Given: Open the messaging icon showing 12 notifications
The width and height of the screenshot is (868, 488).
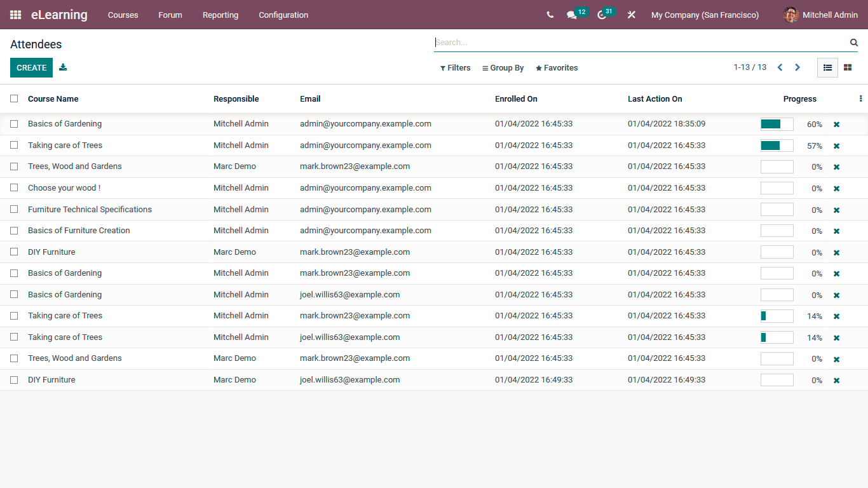Looking at the screenshot, I should tap(572, 15).
